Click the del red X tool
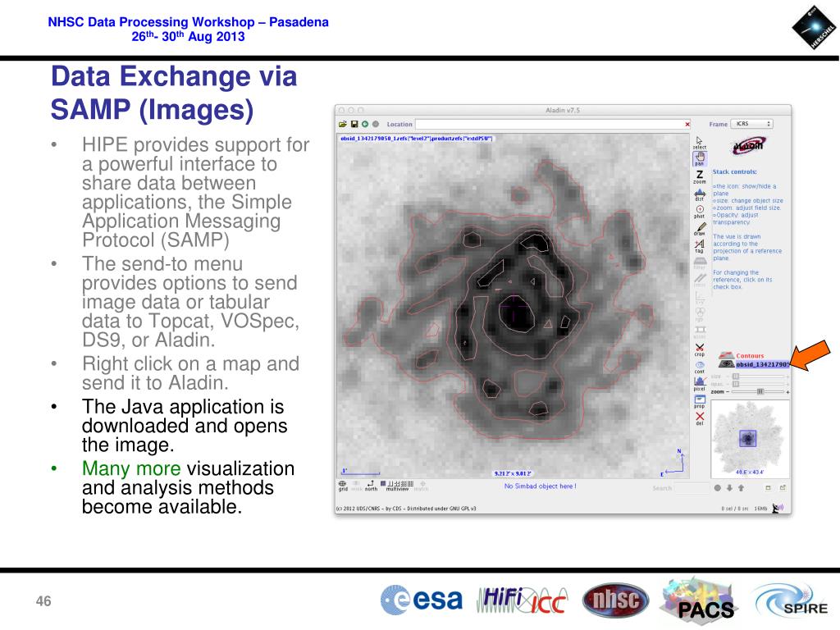 (700, 418)
